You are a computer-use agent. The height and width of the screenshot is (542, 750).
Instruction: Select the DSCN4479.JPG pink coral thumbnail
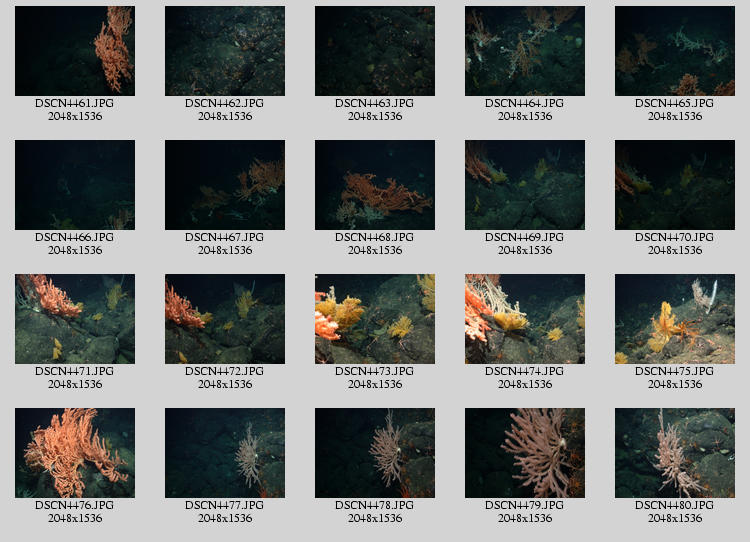(x=525, y=453)
